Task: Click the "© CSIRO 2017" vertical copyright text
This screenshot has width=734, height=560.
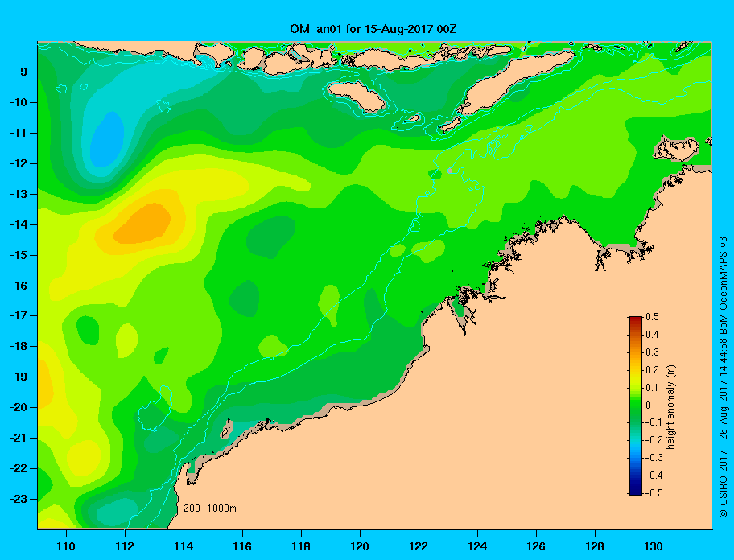Action: click(724, 484)
